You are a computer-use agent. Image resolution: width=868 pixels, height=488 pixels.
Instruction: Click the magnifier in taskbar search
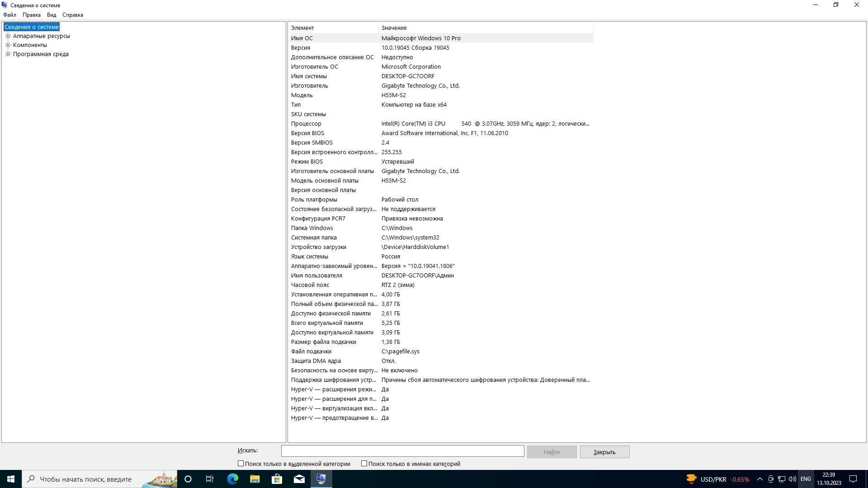pos(31,479)
